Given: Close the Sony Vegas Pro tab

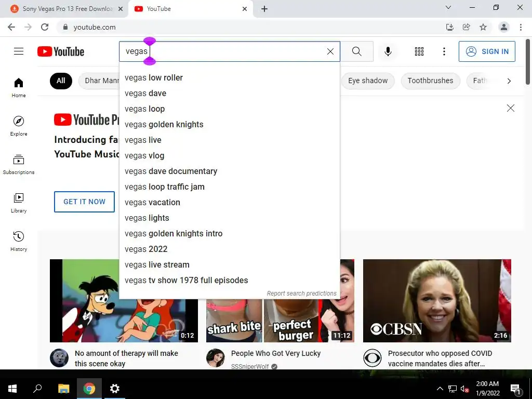Looking at the screenshot, I should pyautogui.click(x=121, y=9).
